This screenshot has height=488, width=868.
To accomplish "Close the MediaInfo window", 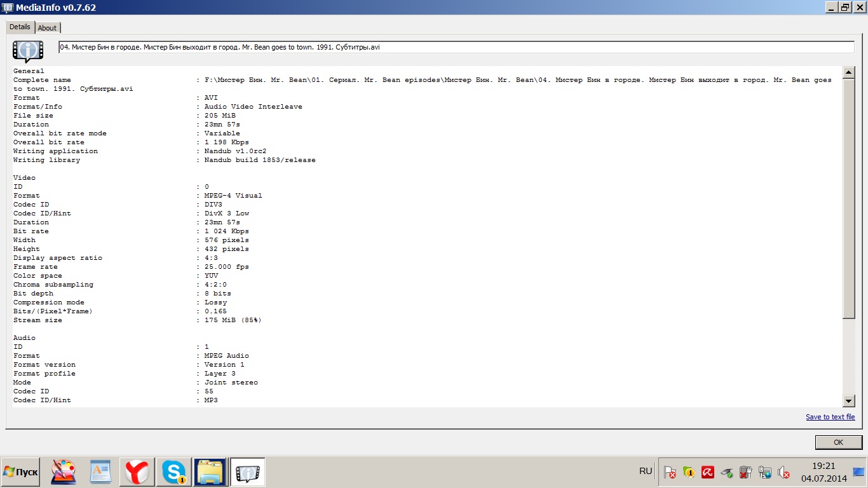I will [x=859, y=7].
